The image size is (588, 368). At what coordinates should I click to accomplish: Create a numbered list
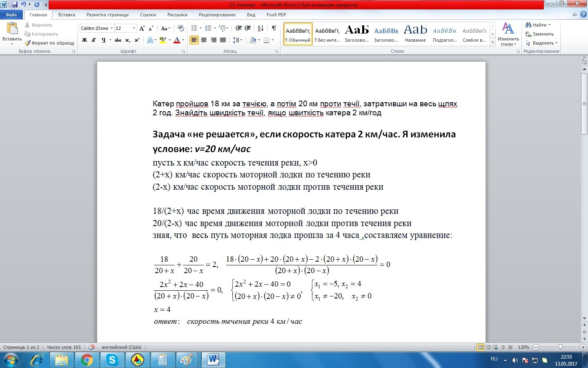[208, 28]
